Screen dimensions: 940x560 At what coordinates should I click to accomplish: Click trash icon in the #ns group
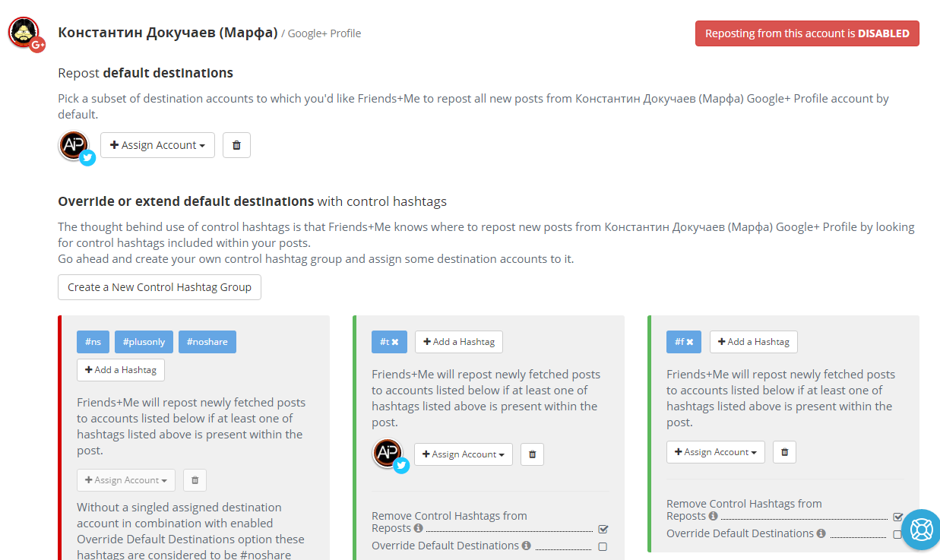[x=195, y=480]
